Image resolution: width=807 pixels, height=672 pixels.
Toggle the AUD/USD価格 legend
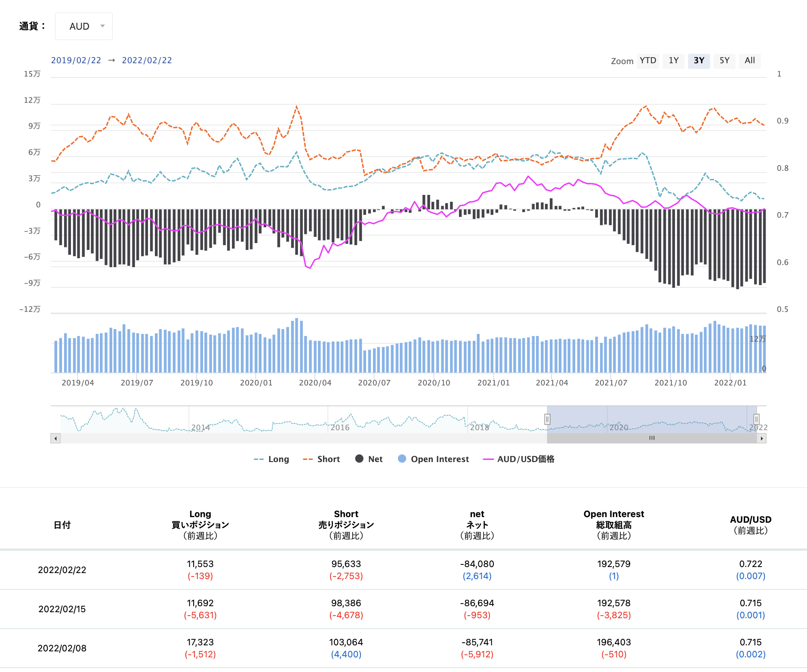click(x=519, y=459)
